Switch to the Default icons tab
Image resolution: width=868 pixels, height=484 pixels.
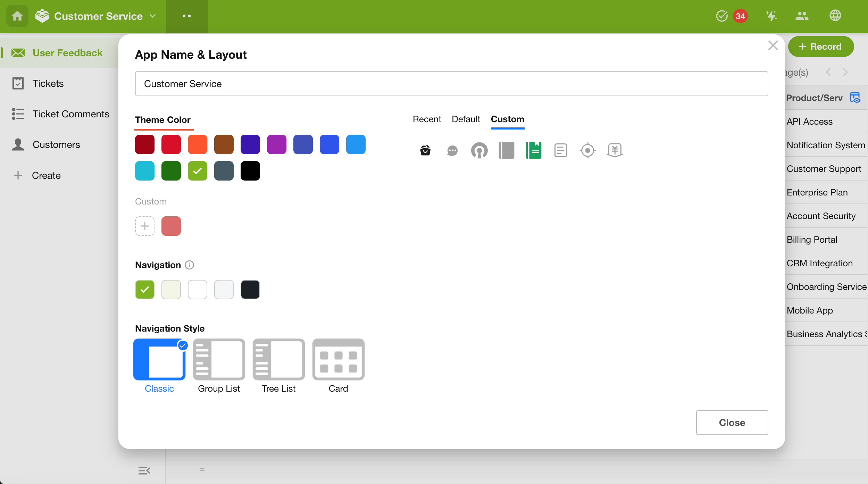pyautogui.click(x=466, y=119)
